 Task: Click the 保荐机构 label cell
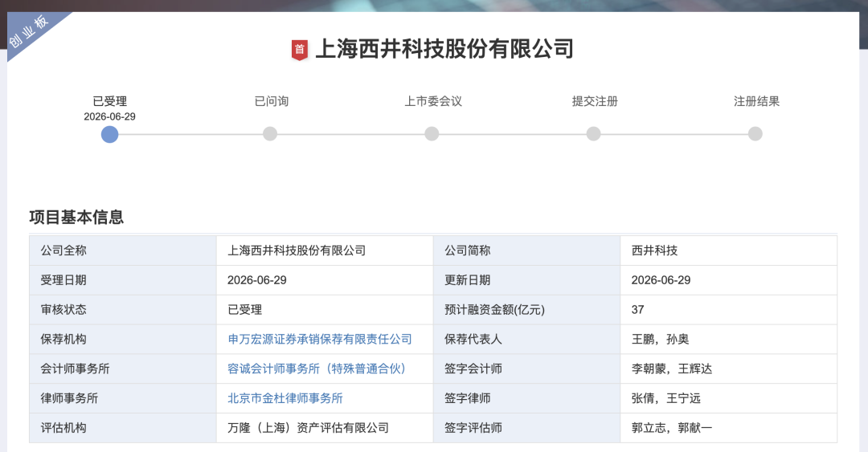[x=123, y=339]
